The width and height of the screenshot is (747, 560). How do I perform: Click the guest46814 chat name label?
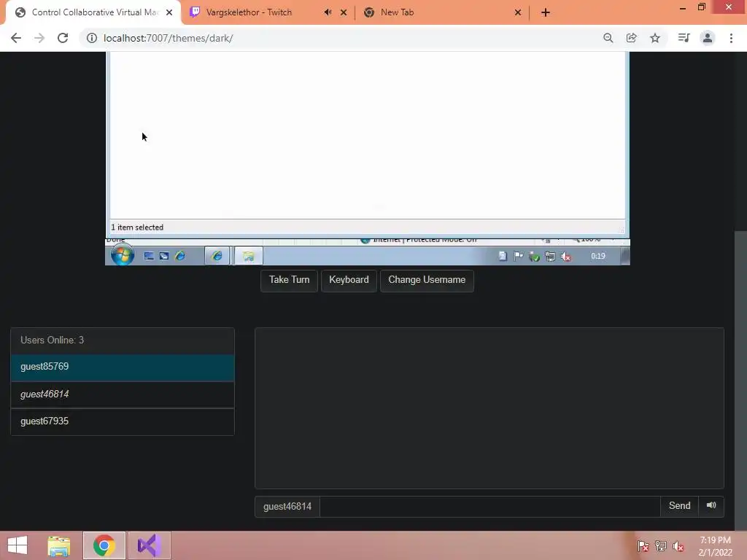[x=287, y=506]
